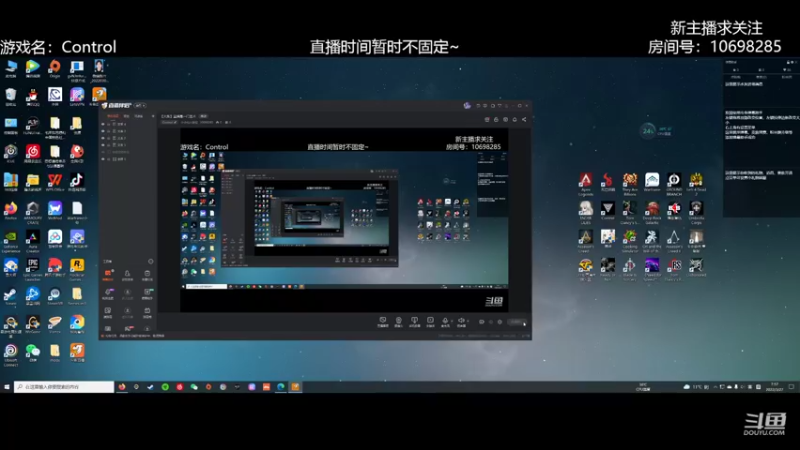This screenshot has height=450, width=800.
Task: Open the Windows Start menu
Action: click(7, 387)
